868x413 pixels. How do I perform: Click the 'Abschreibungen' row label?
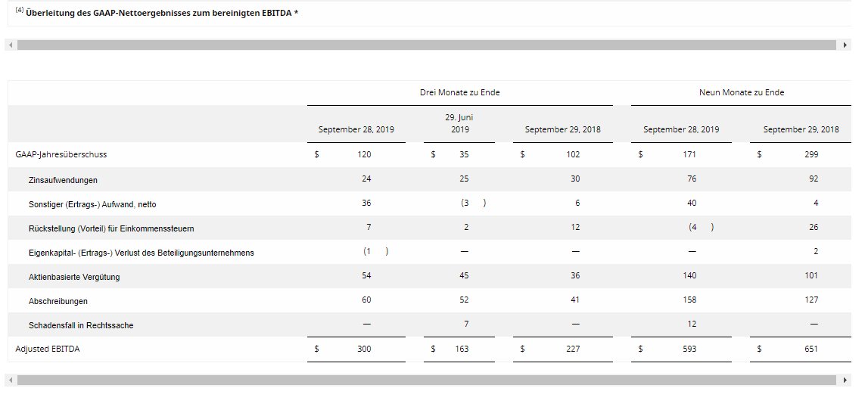(58, 301)
